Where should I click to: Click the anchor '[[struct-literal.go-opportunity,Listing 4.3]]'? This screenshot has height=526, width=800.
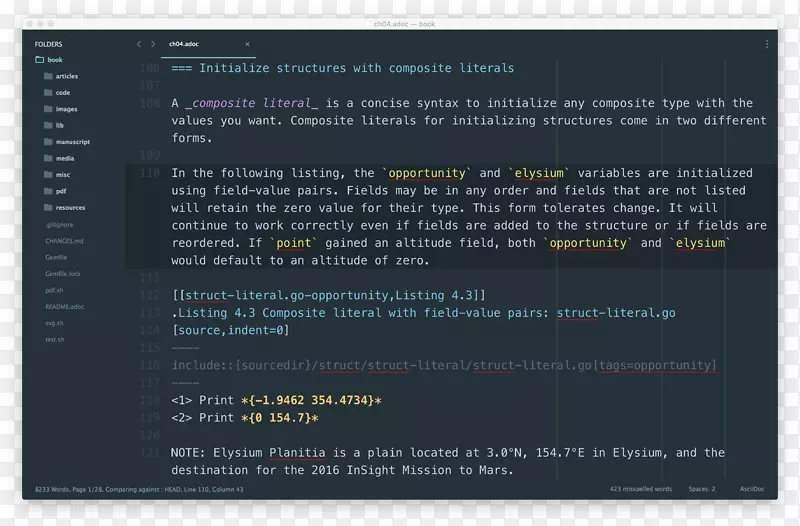click(x=329, y=295)
